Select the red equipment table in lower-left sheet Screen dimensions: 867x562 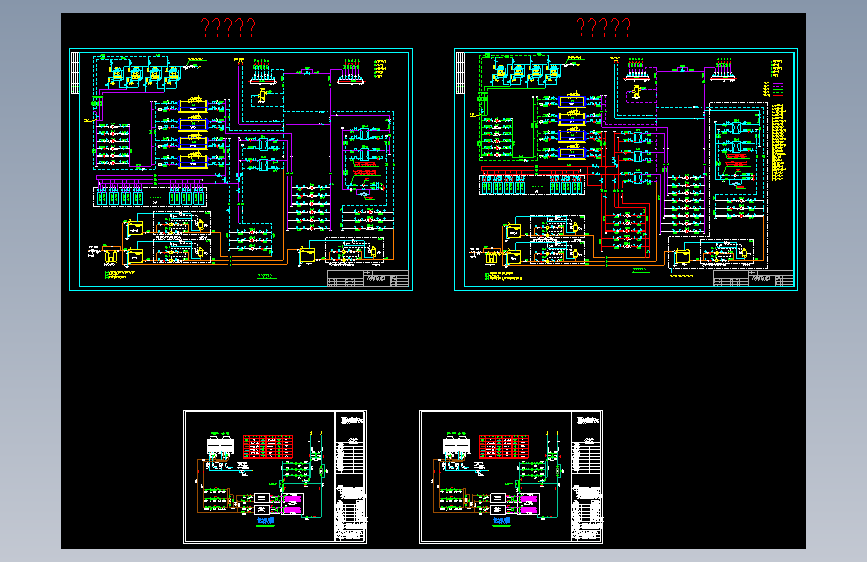point(268,446)
